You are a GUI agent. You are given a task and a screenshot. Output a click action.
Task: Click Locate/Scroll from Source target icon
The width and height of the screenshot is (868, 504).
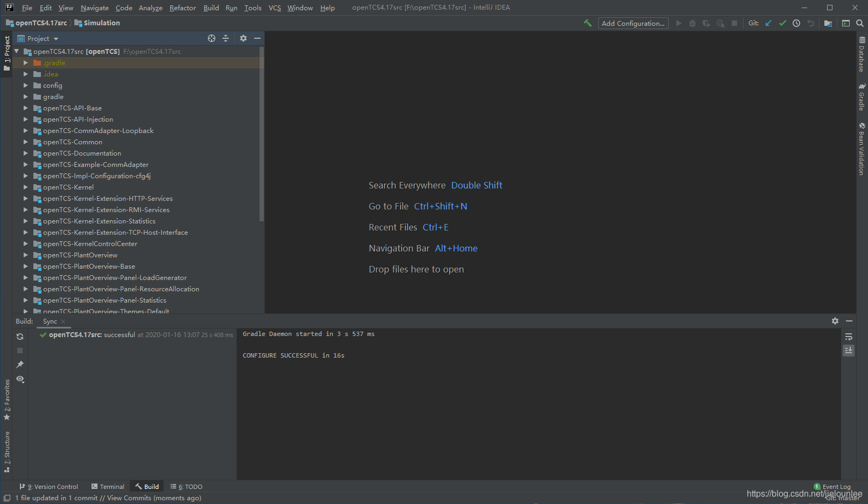pyautogui.click(x=212, y=38)
